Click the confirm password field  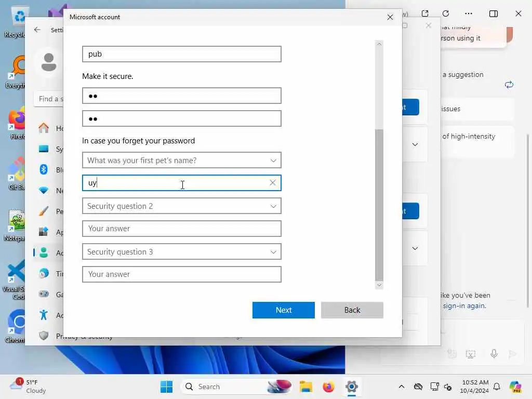pos(181,118)
